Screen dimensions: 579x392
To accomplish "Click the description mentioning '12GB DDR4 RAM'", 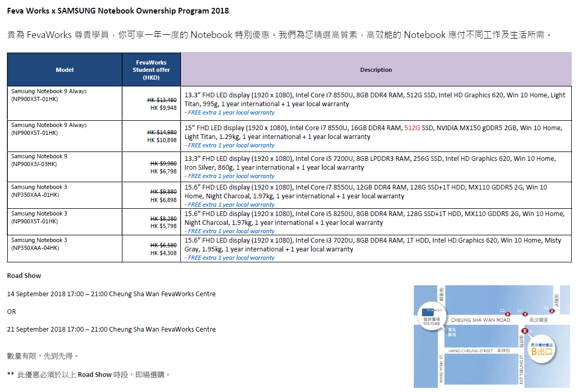I will 365,192.
